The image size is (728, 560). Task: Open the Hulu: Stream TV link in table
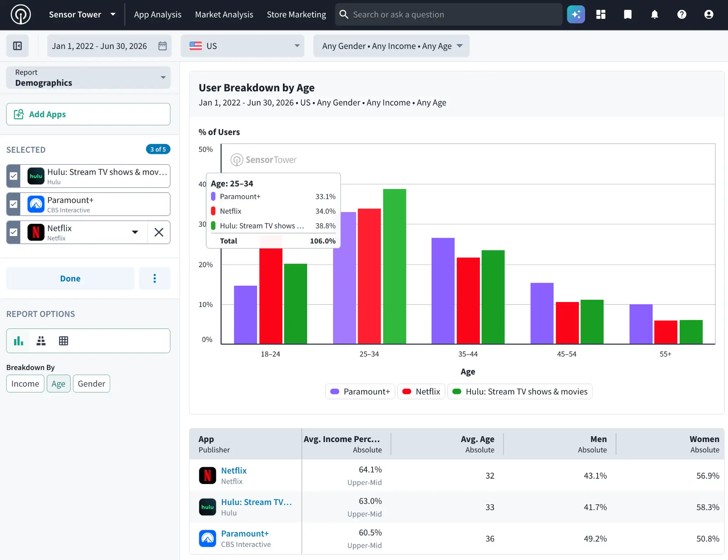256,502
